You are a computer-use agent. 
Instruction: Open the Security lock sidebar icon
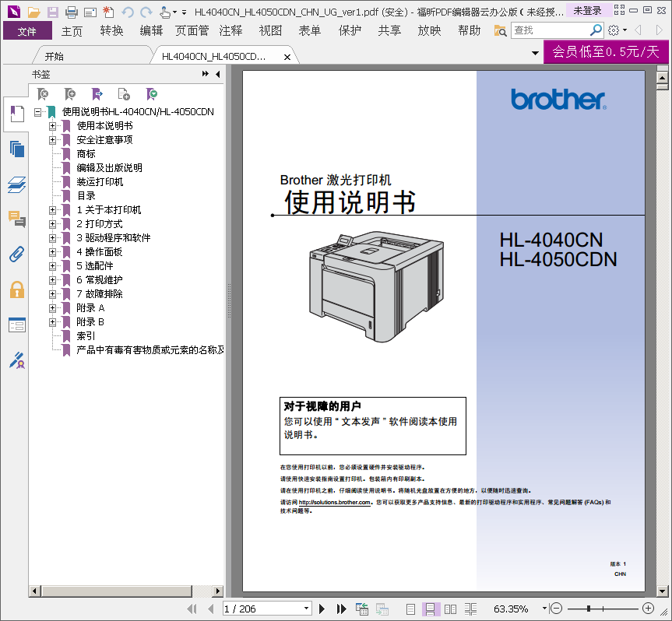[x=17, y=290]
